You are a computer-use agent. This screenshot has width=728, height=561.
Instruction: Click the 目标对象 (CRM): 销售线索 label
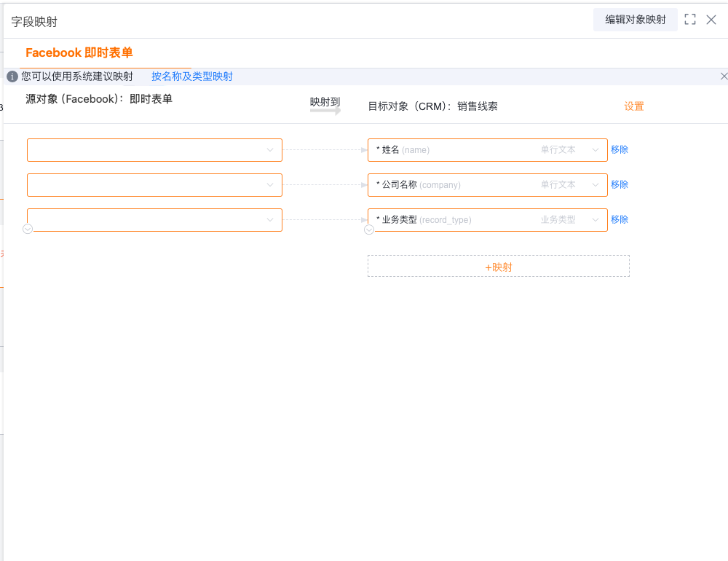432,106
